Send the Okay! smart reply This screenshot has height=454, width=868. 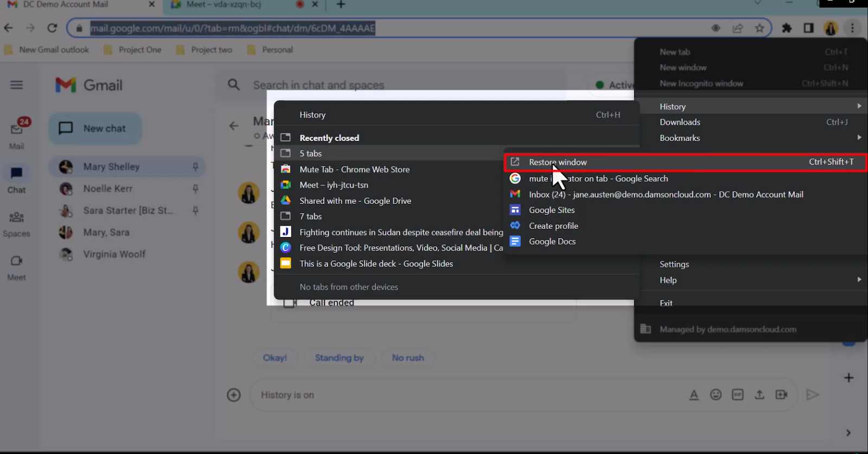(x=275, y=358)
